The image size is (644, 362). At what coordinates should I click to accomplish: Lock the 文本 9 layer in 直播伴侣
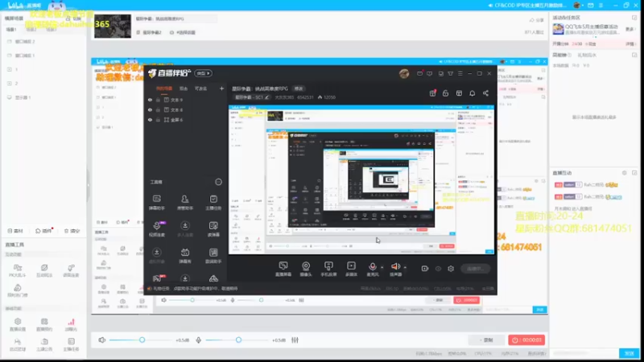tap(158, 100)
